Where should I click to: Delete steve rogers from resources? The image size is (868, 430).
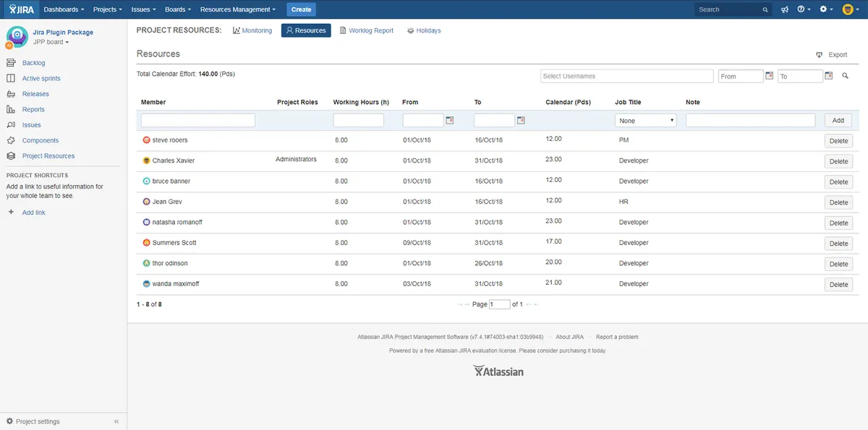tap(838, 141)
